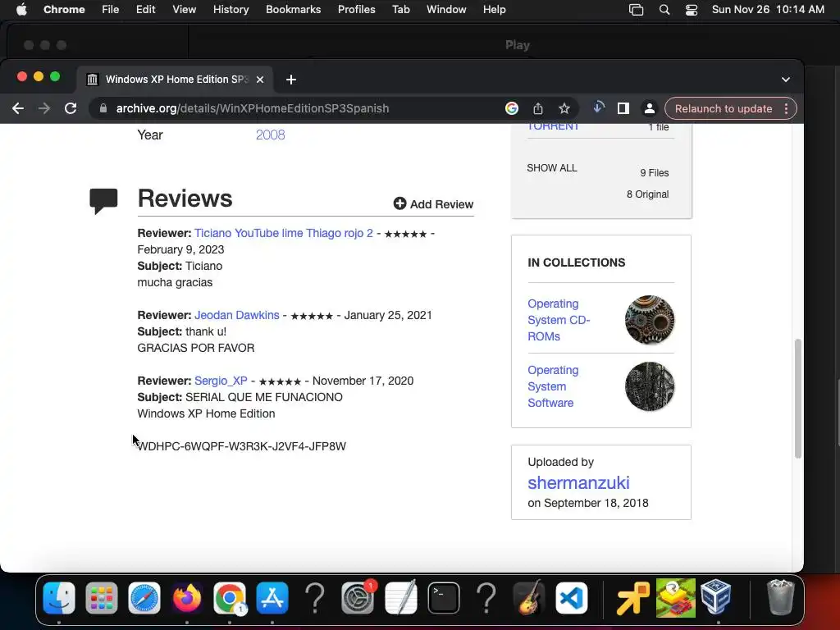Click the serial key text WDHPC-6WQPF

click(242, 446)
